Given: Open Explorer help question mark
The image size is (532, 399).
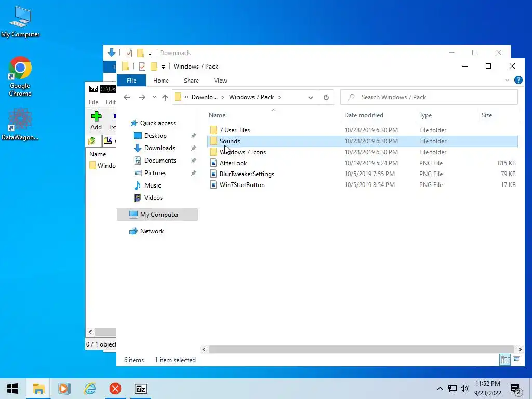Looking at the screenshot, I should pyautogui.click(x=518, y=80).
